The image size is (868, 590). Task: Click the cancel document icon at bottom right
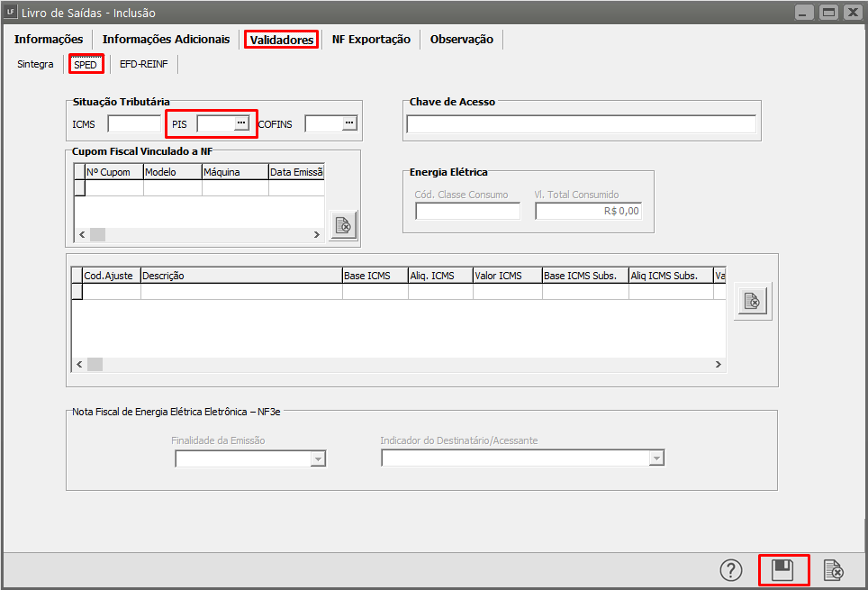point(834,570)
